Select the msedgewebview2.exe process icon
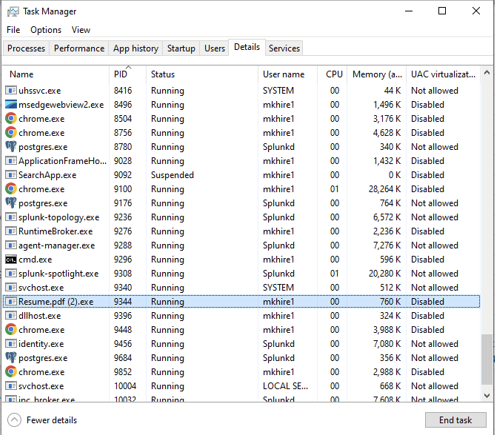 point(11,105)
